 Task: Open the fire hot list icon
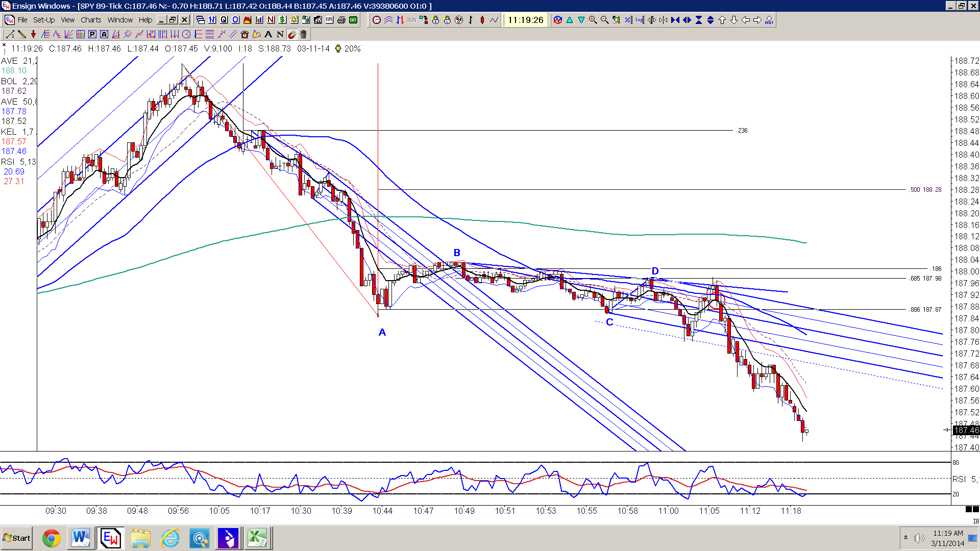click(247, 20)
